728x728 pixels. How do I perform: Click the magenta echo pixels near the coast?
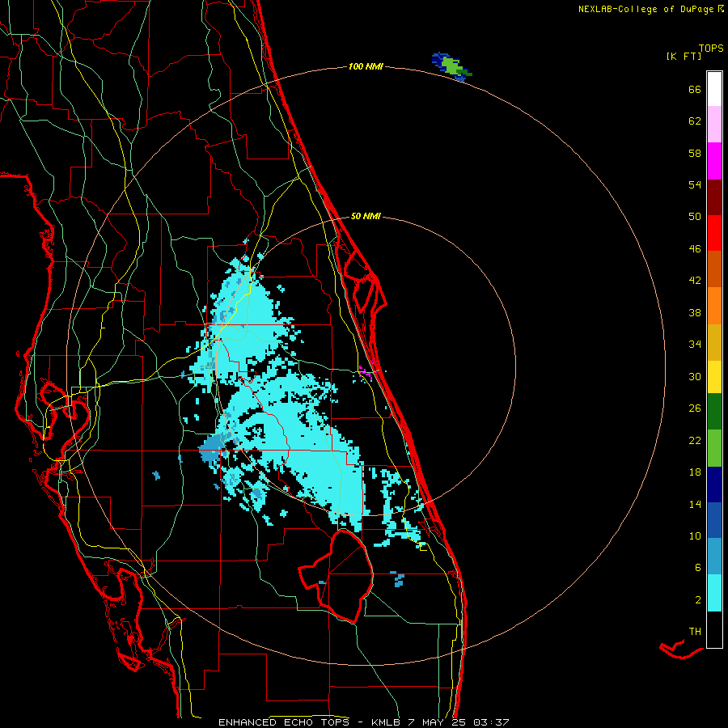coord(365,371)
